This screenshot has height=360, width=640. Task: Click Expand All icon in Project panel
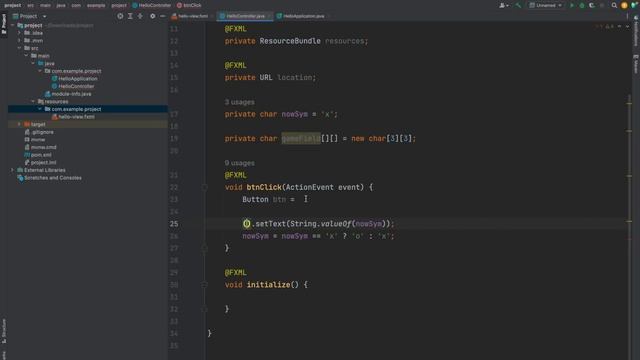point(130,16)
